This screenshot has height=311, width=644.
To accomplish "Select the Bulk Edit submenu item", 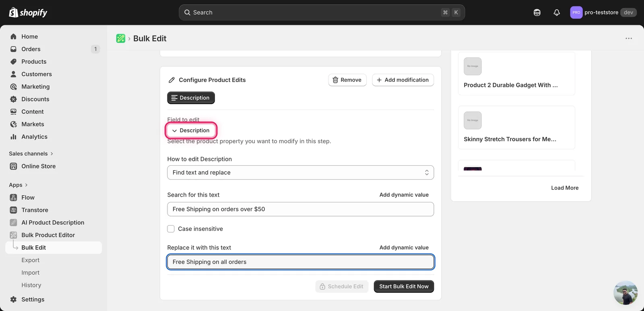I will pos(54,247).
